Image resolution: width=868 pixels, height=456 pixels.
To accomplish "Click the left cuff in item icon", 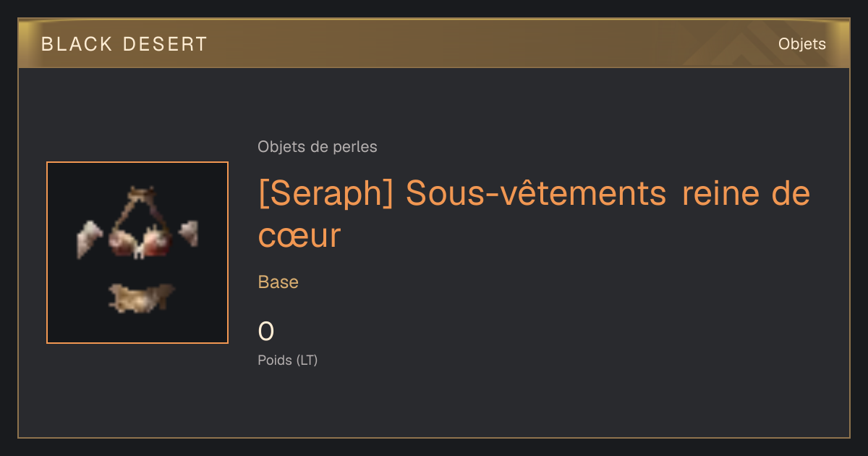I will coord(90,238).
